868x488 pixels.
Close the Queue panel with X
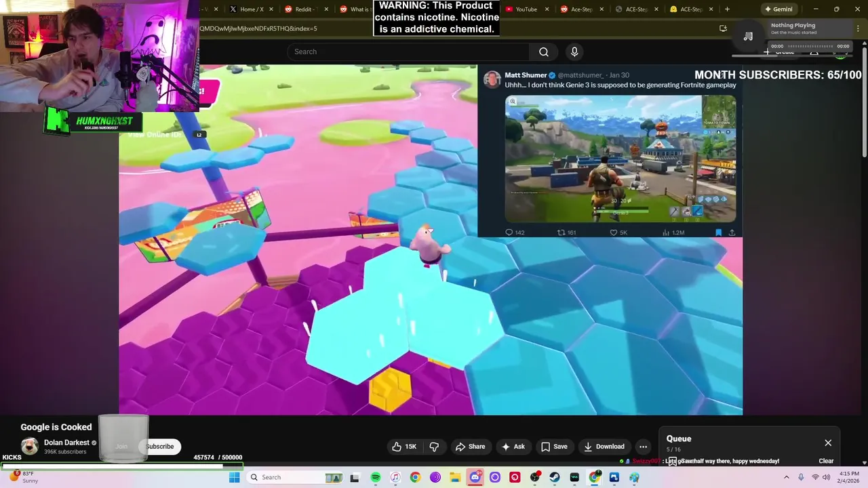coord(828,443)
